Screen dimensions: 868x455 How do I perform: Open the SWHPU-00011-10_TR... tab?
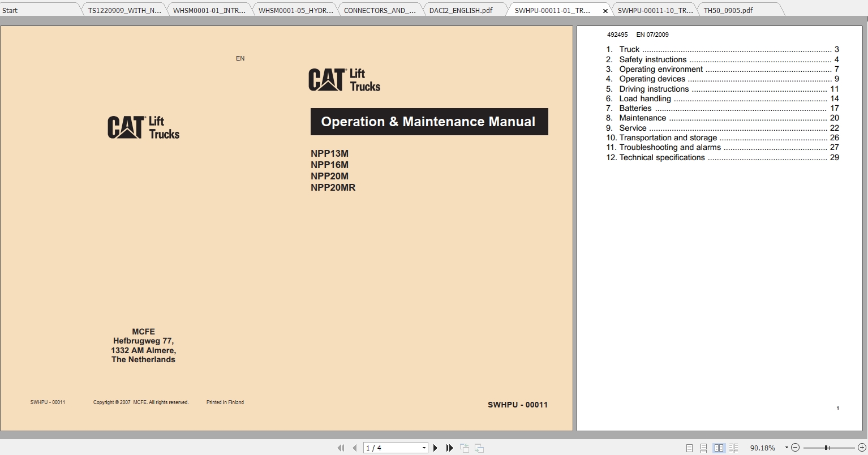(655, 10)
